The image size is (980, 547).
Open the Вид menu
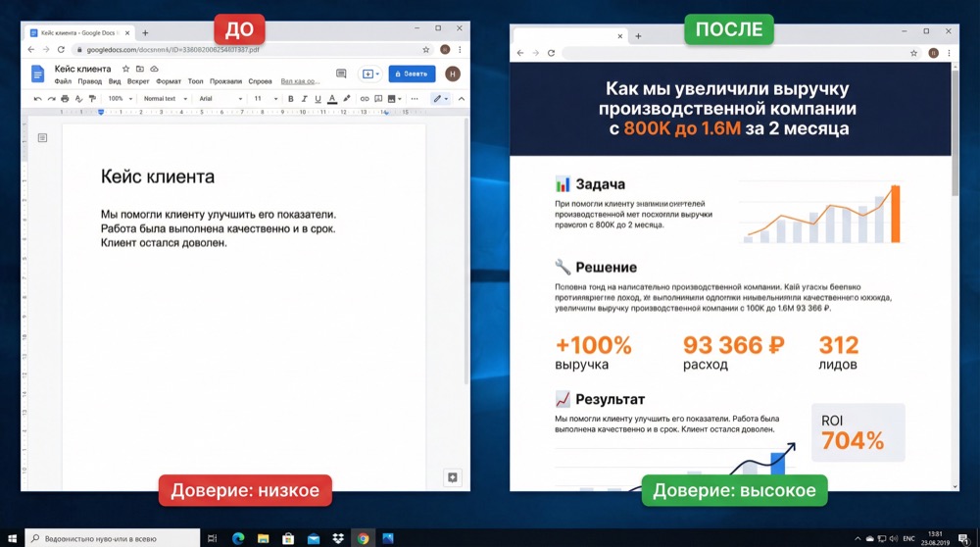115,81
